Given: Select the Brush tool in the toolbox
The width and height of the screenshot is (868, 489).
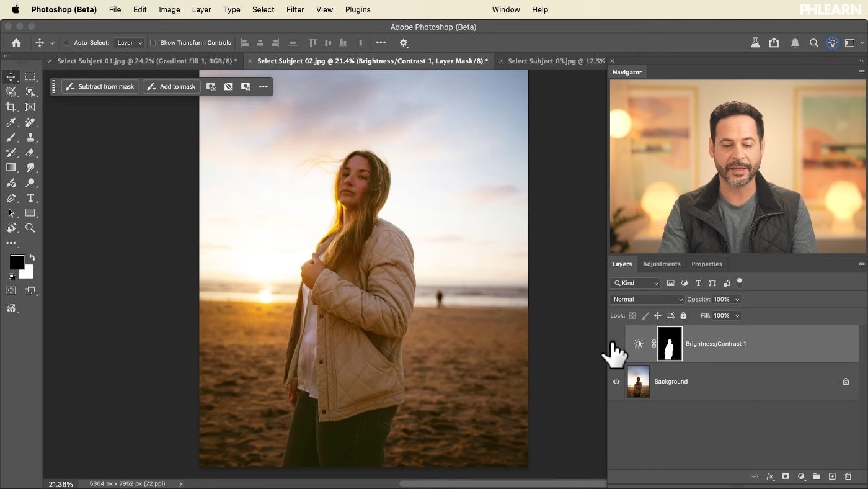Looking at the screenshot, I should point(11,137).
